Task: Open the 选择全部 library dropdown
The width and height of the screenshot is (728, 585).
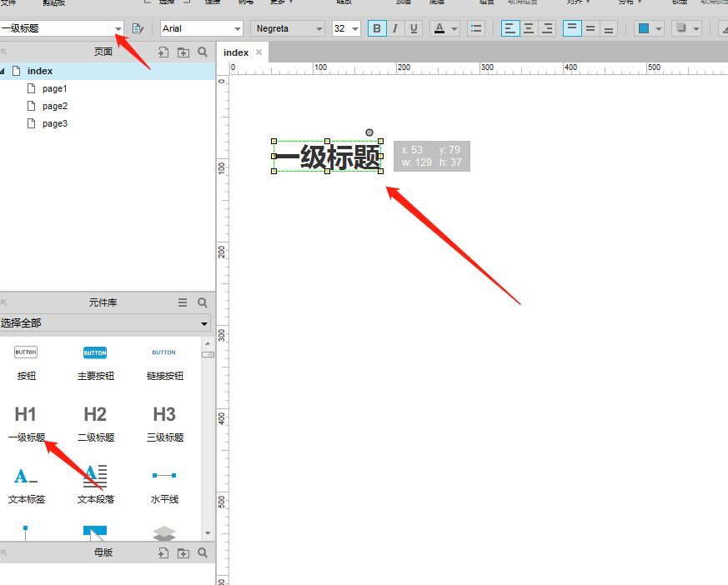Action: coord(105,322)
